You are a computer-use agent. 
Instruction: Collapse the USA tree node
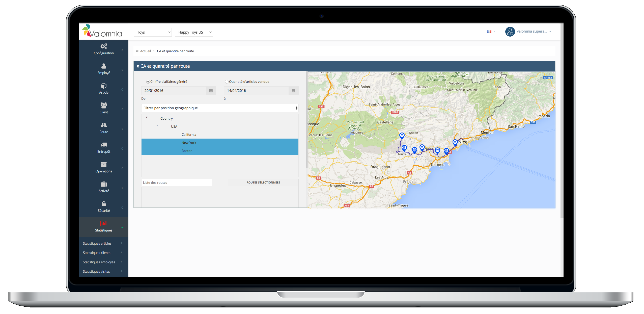pyautogui.click(x=157, y=125)
